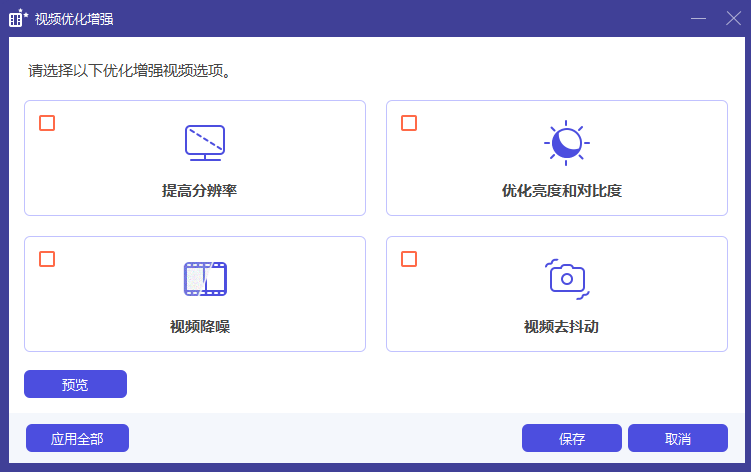This screenshot has height=472, width=751.
Task: Select the 优化亮度和对比度 label text
Action: point(561,191)
